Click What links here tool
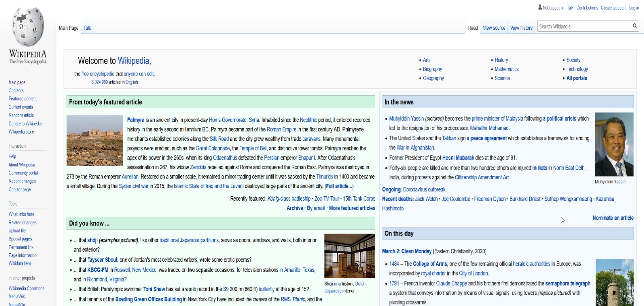The width and height of the screenshot is (644, 306). tap(21, 214)
